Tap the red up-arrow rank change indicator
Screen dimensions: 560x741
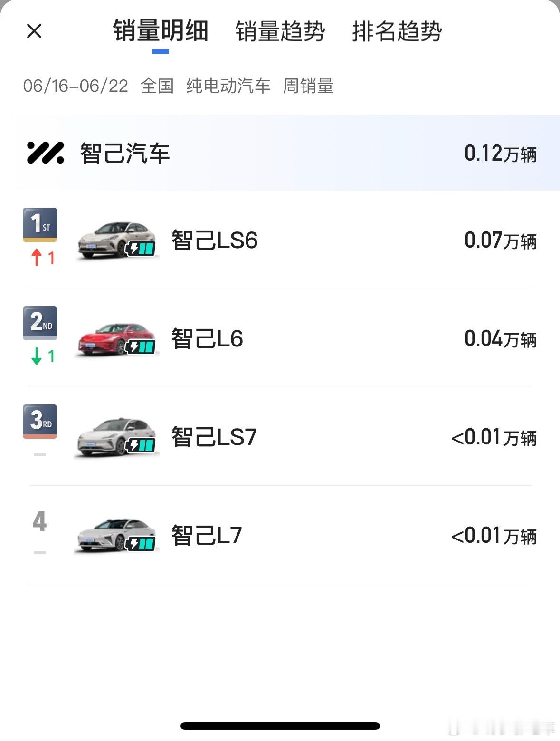click(43, 258)
